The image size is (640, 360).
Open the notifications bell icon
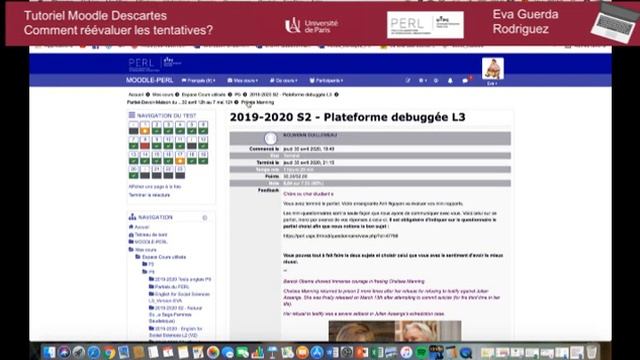(450, 81)
